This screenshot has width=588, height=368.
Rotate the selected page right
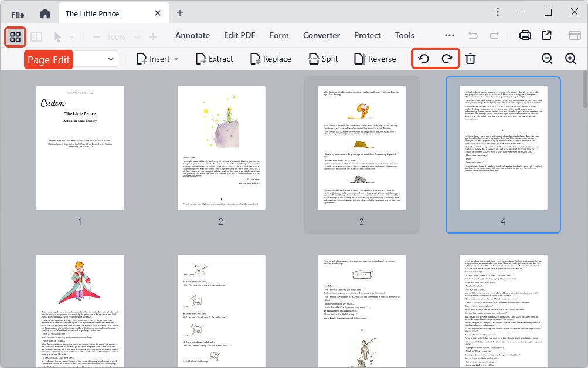pos(447,59)
